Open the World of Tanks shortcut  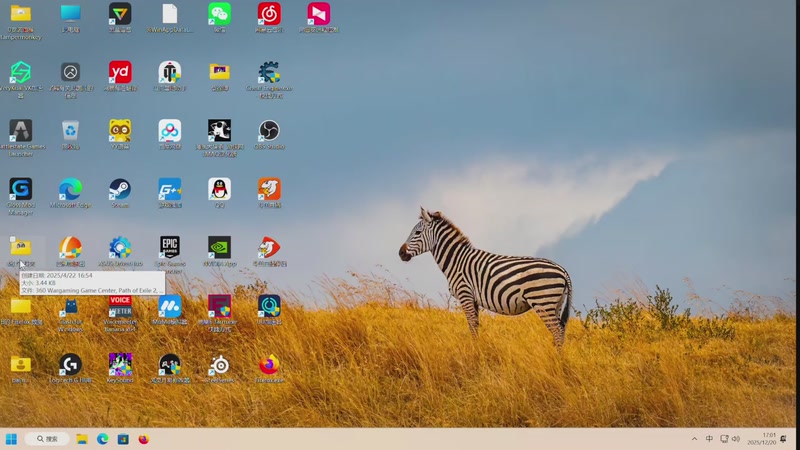(x=169, y=72)
